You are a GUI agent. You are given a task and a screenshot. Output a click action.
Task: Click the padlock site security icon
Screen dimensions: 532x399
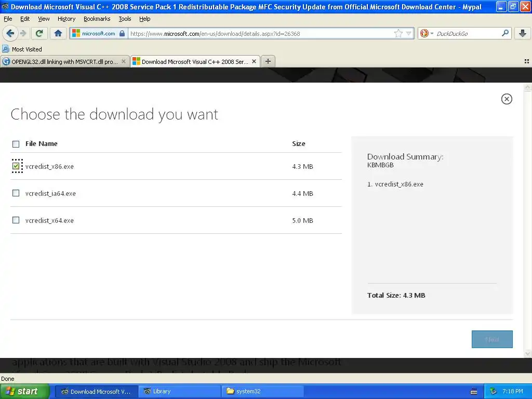(x=122, y=33)
